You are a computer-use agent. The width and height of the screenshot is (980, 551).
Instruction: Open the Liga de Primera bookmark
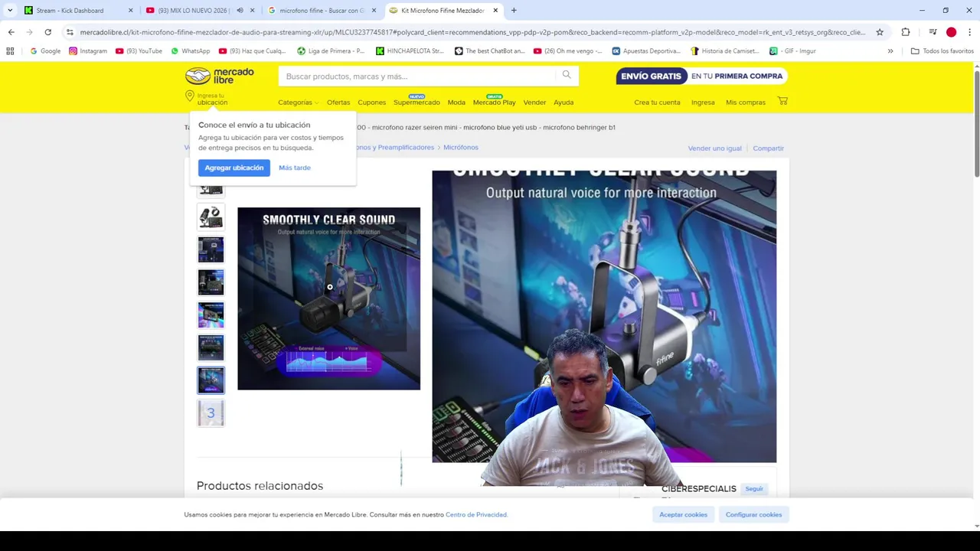click(x=331, y=51)
